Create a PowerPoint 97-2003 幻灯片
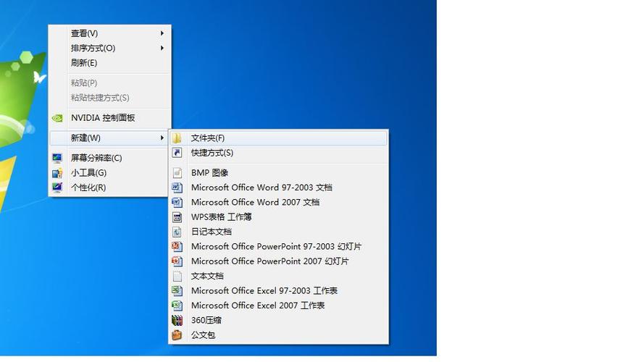This screenshot has width=644, height=362. [278, 247]
